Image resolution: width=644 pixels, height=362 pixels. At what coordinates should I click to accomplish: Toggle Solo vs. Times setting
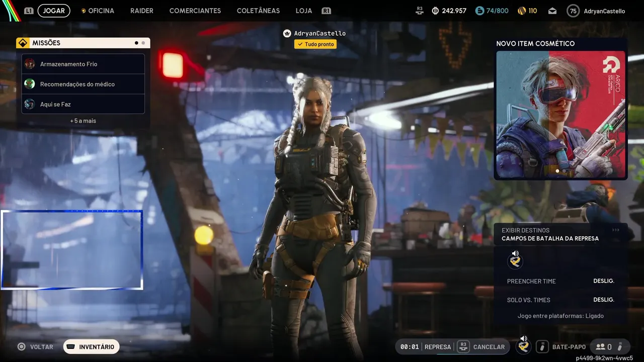[x=560, y=300]
